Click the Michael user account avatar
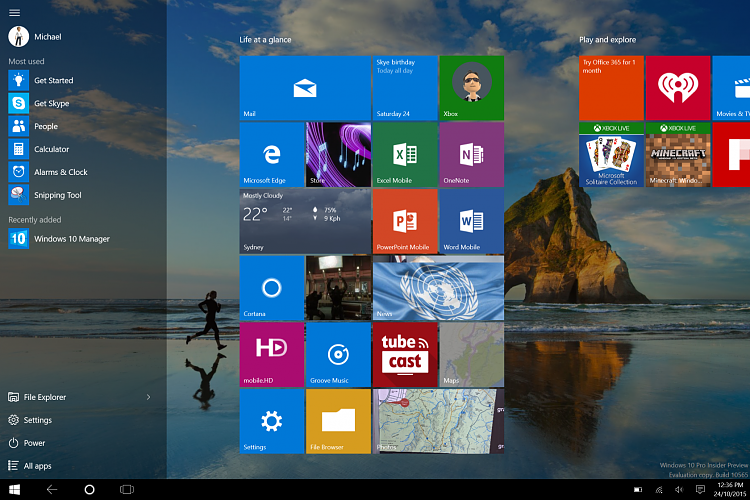750x500 pixels. 19,37
